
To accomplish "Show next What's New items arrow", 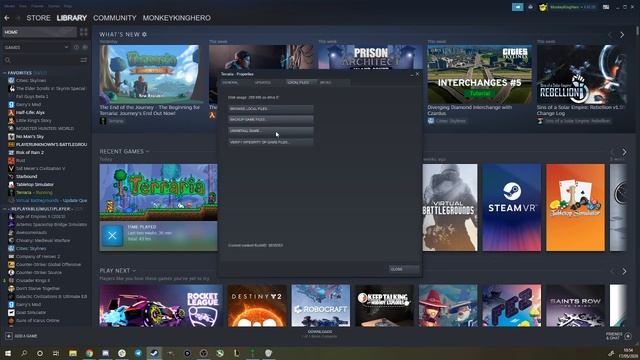I will click(x=622, y=35).
